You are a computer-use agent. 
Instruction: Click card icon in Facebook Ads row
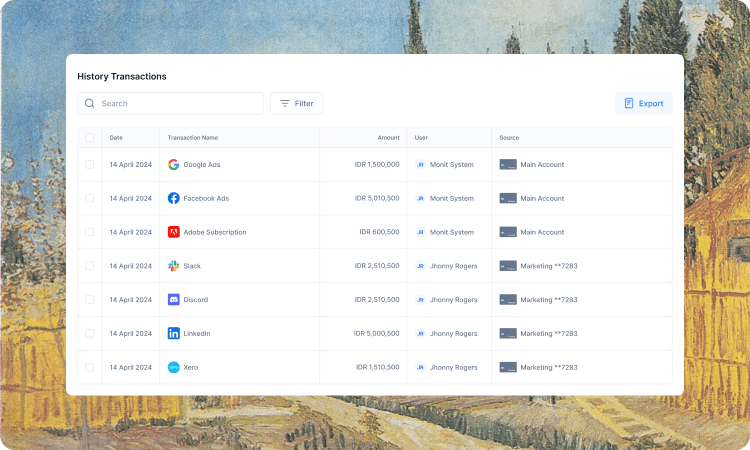tap(508, 198)
